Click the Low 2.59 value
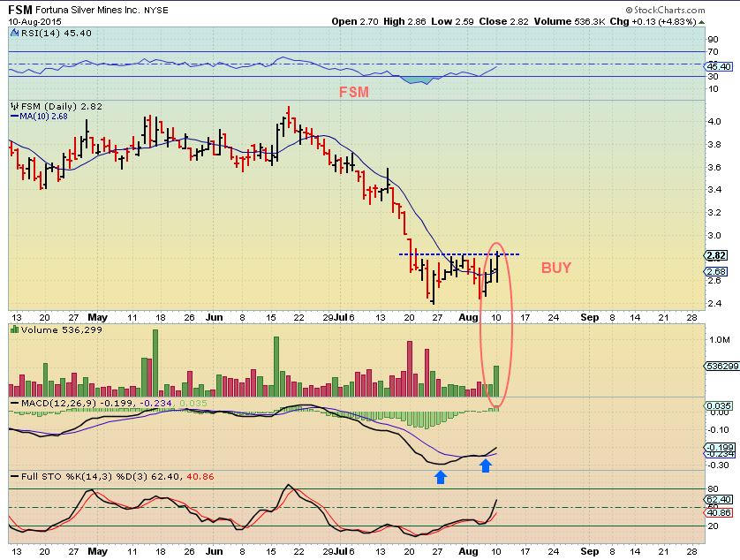This screenshot has width=740, height=560. (x=453, y=21)
